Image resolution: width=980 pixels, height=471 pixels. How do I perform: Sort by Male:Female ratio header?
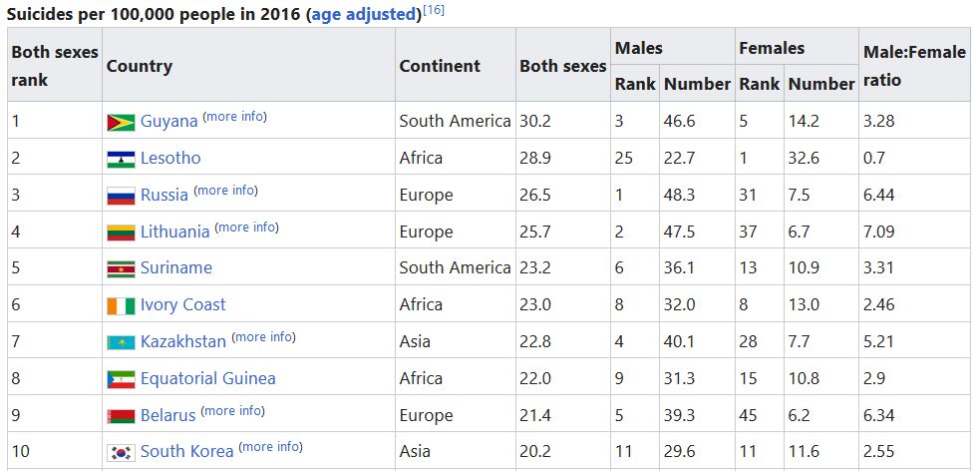[x=914, y=65]
